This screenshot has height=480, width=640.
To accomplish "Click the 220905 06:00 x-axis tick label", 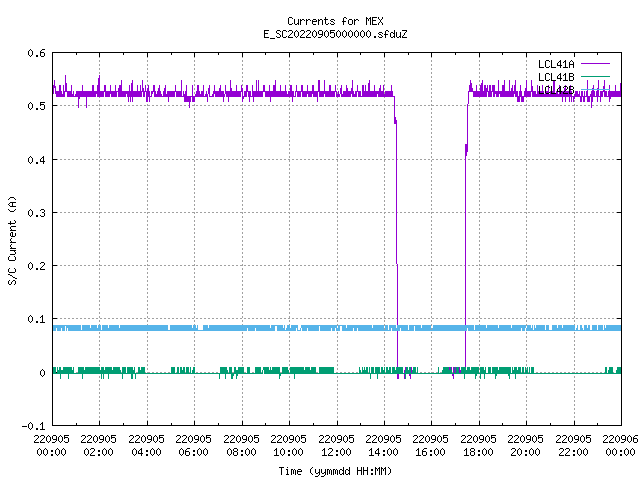I will point(193,445).
